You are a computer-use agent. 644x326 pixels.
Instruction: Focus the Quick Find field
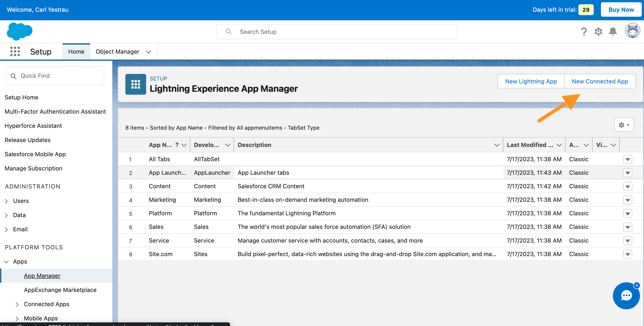pos(55,76)
